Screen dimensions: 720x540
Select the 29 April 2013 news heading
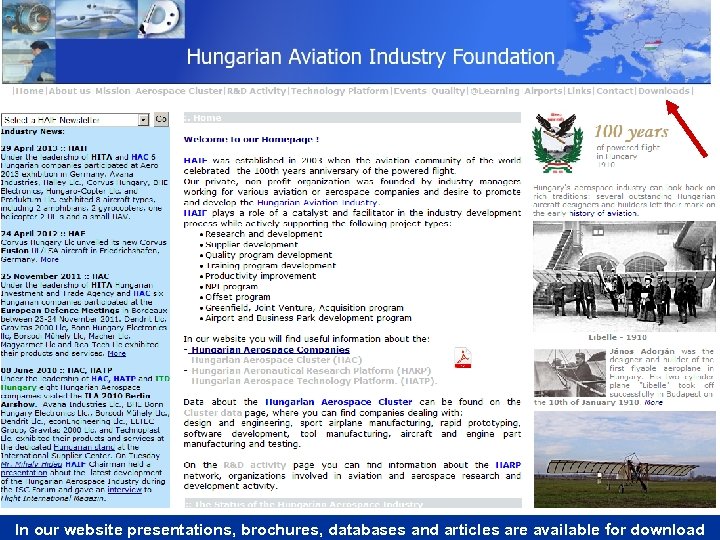click(x=44, y=148)
